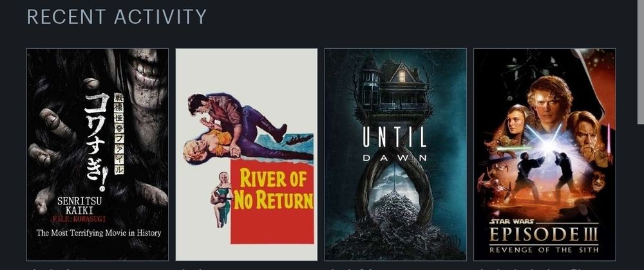This screenshot has height=270, width=644.
Task: Click the Recent Activity section heading
Action: point(117,17)
